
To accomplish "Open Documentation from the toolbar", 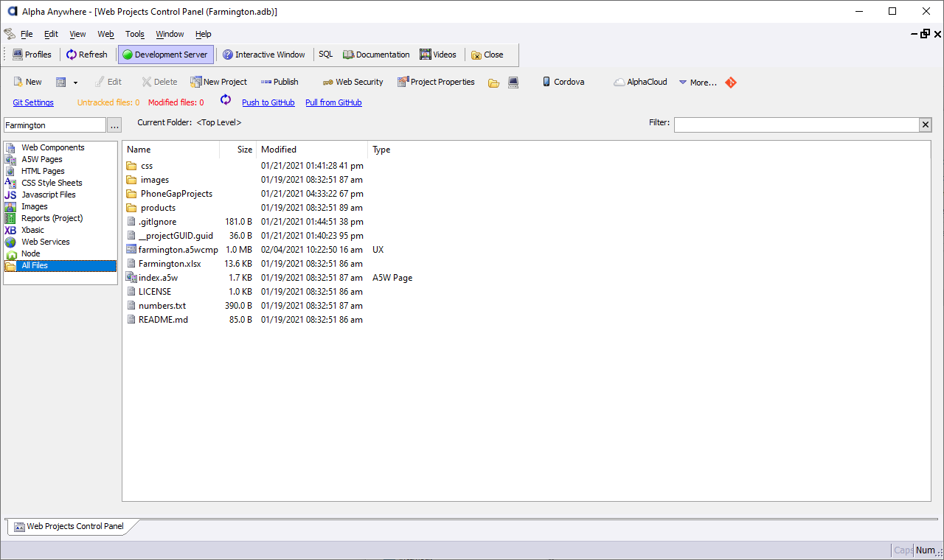I will (377, 55).
